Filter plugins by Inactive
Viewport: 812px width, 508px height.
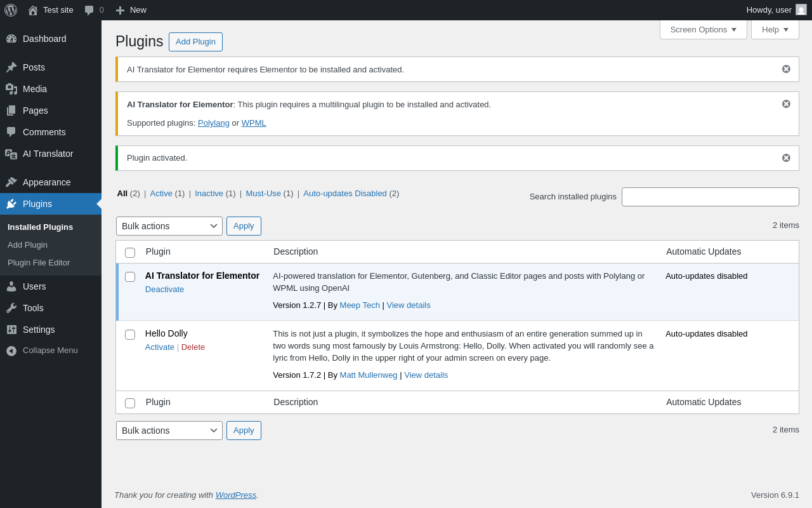[x=209, y=194]
